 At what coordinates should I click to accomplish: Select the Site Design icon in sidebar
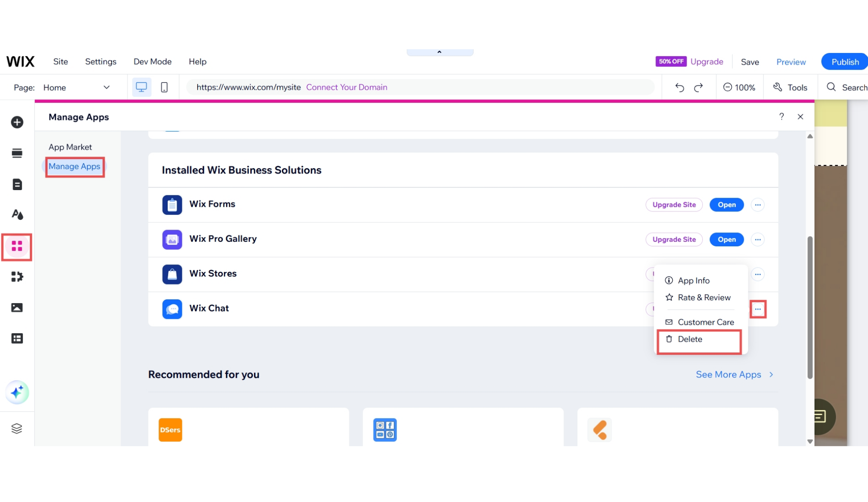click(x=17, y=215)
